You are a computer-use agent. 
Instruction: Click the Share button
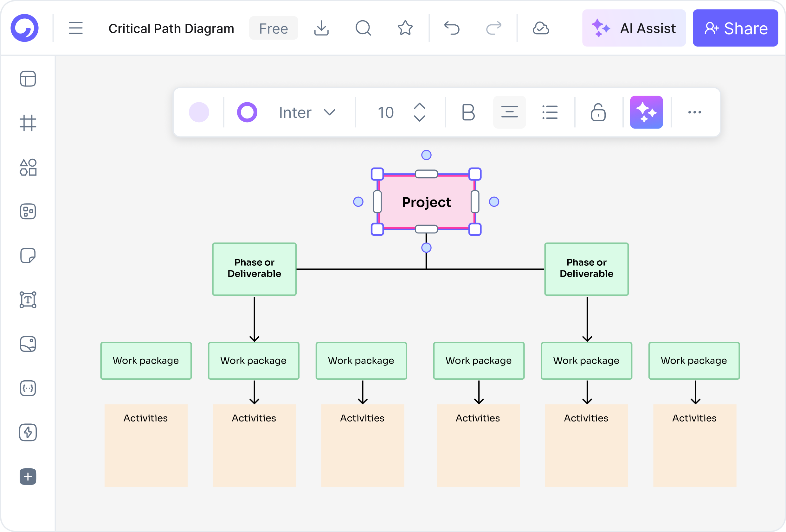click(735, 28)
